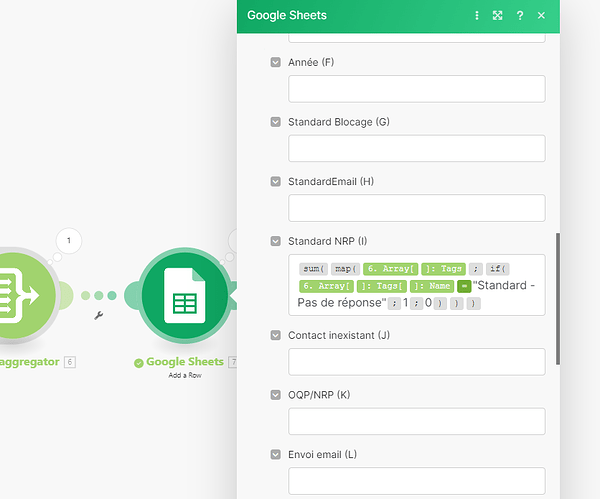Click the Standard Blocage (G) input field

(417, 148)
